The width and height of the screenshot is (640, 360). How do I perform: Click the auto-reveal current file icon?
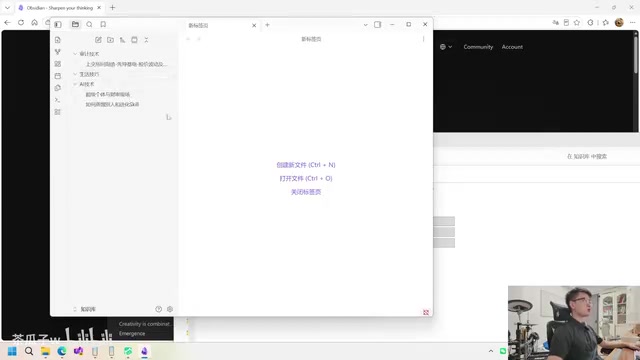point(134,40)
